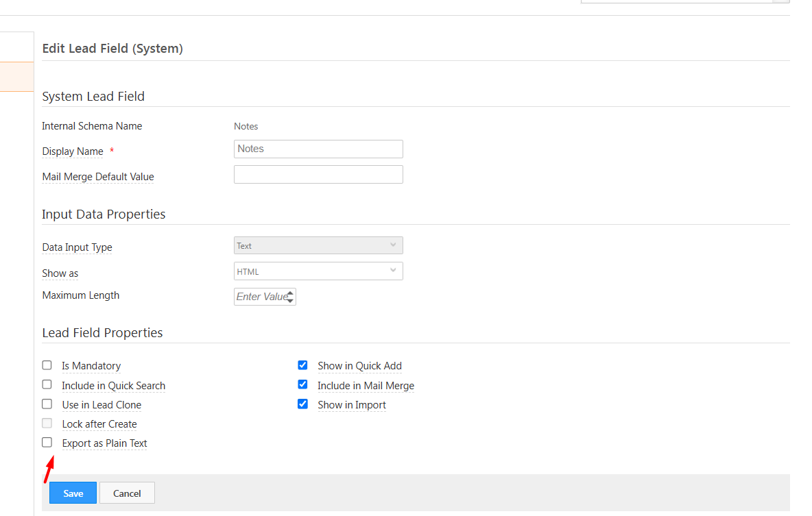Click the Maximum Length value box
This screenshot has width=812, height=516.
coord(261,297)
